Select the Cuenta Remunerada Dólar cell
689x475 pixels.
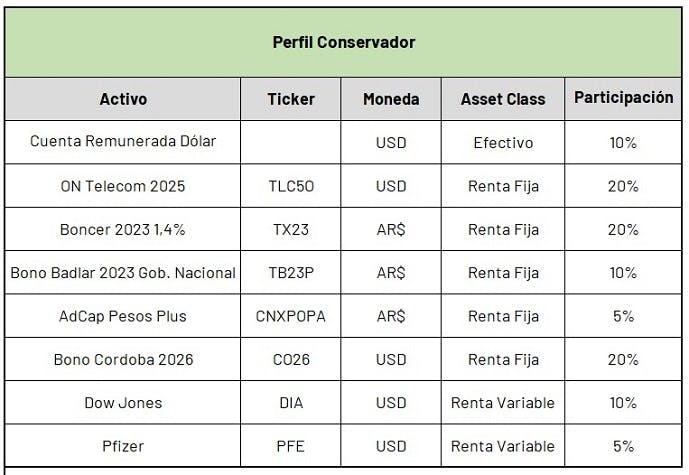123,142
